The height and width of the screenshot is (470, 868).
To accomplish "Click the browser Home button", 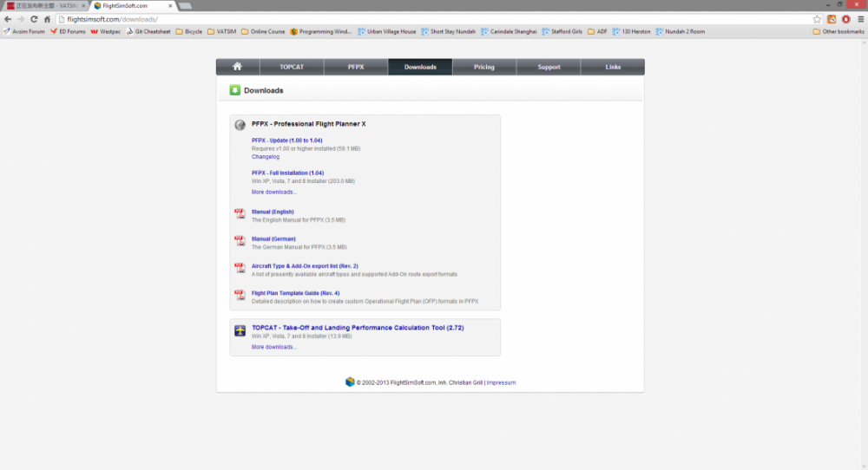I will point(47,19).
